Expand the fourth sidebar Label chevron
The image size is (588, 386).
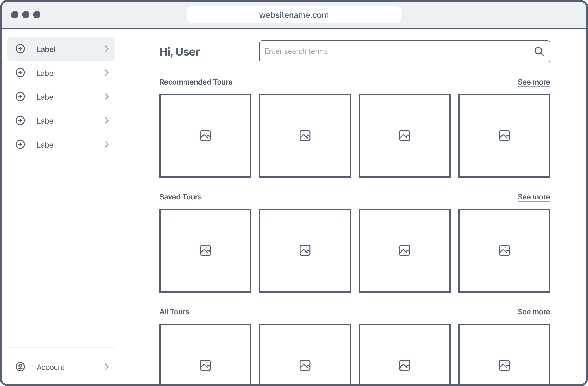107,121
